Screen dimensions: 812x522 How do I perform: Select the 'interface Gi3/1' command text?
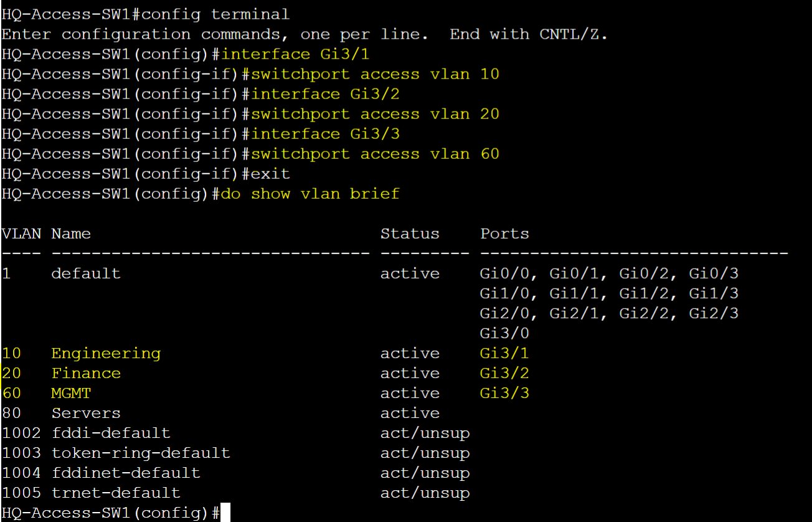click(296, 54)
